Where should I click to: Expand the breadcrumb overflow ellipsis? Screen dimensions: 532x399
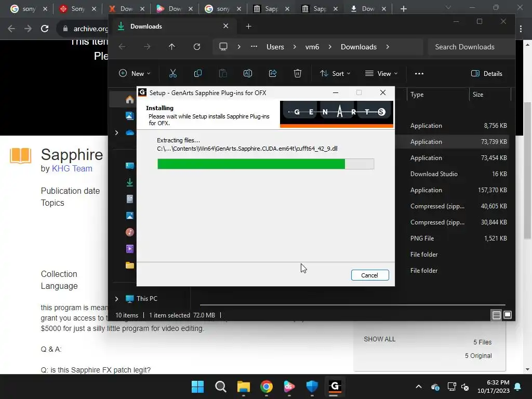coord(254,47)
